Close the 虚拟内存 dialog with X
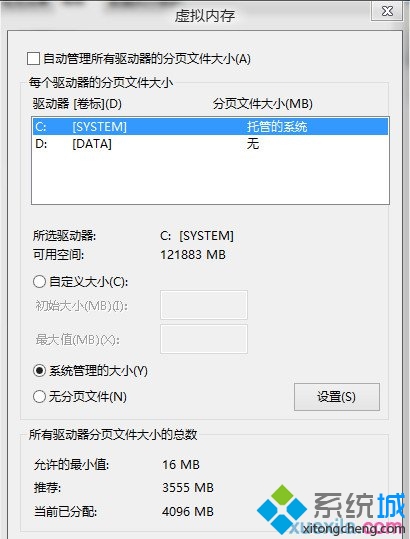Viewport: 410px width, 539px height. (x=387, y=11)
